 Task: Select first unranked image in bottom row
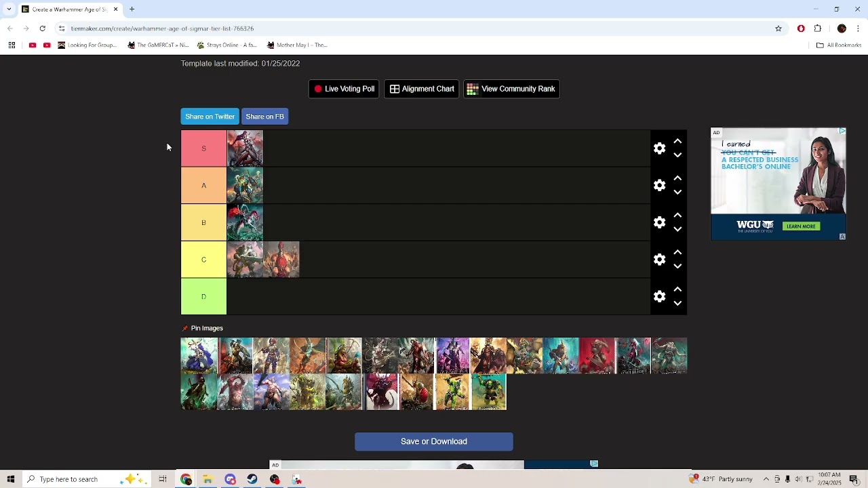pos(199,392)
